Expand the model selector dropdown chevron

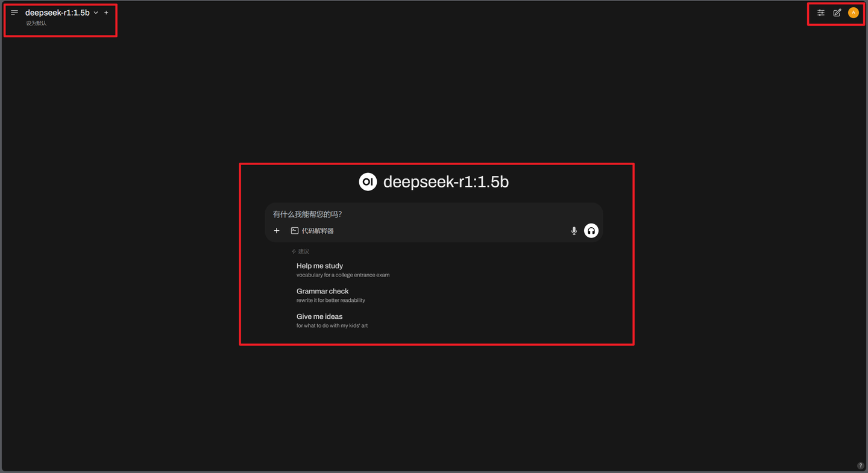pyautogui.click(x=95, y=12)
